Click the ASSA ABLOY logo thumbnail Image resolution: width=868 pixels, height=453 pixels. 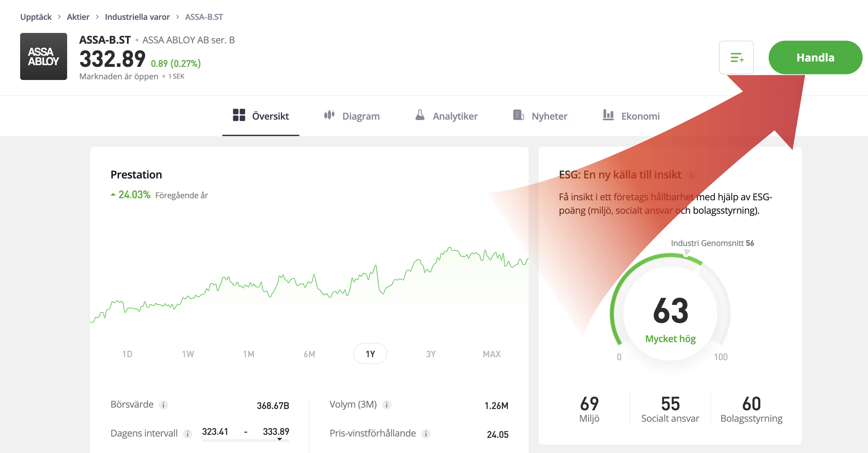(44, 56)
